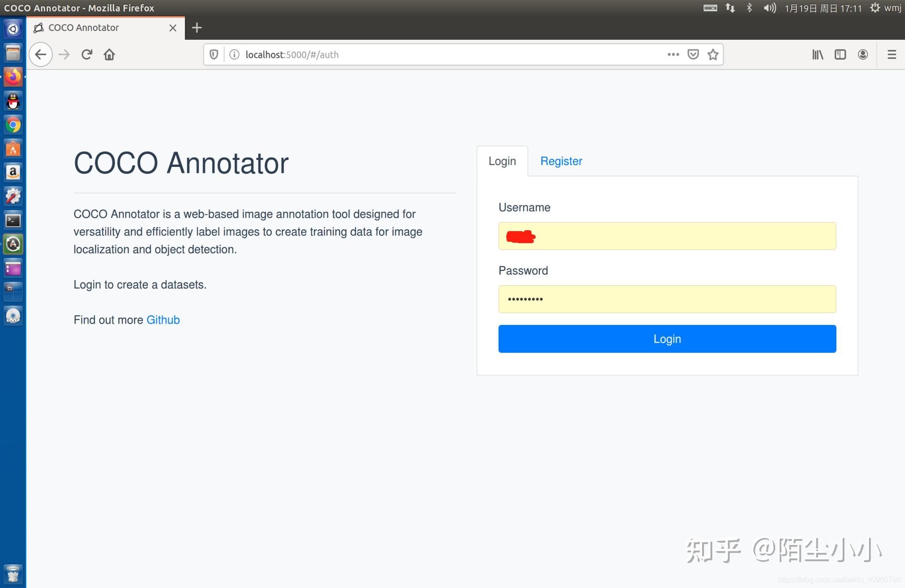
Task: Open the terminal from the dock
Action: (12, 220)
